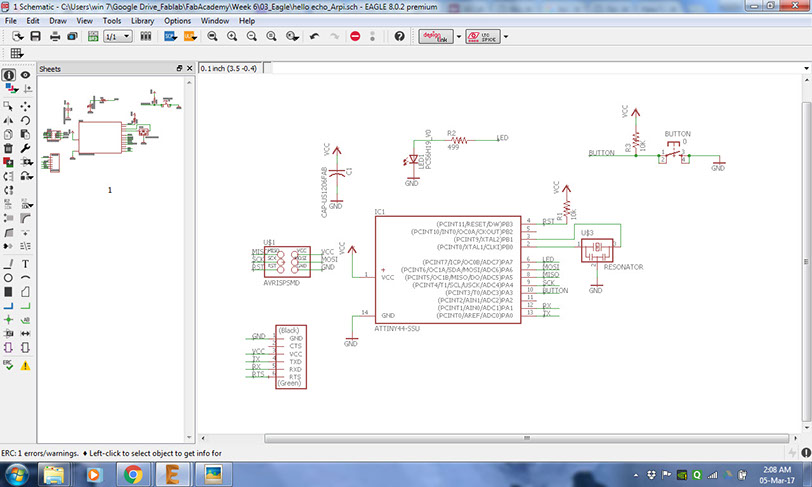Zoom to fit the drawing
The image size is (812, 487).
212,36
